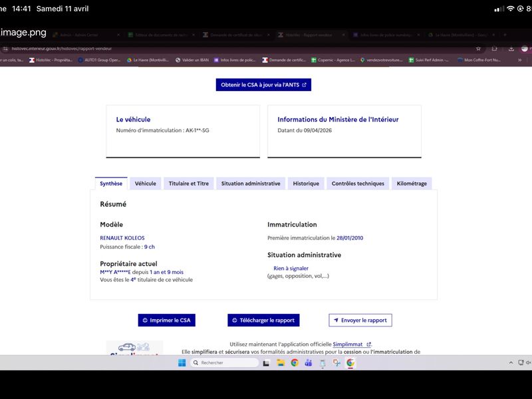Screen dimensions: 532x399
Task: Click the Windows Start icon
Action: pos(182,362)
